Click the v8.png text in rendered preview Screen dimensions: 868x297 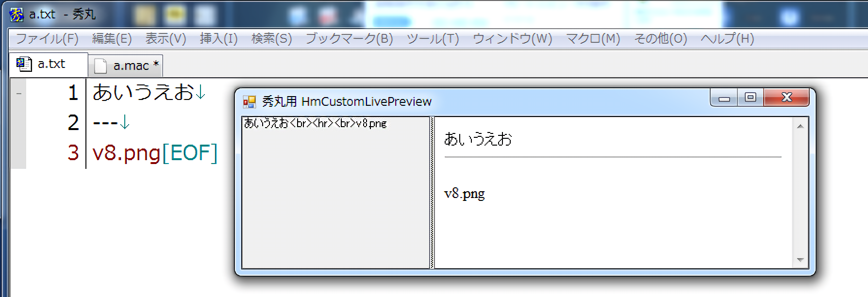point(464,194)
